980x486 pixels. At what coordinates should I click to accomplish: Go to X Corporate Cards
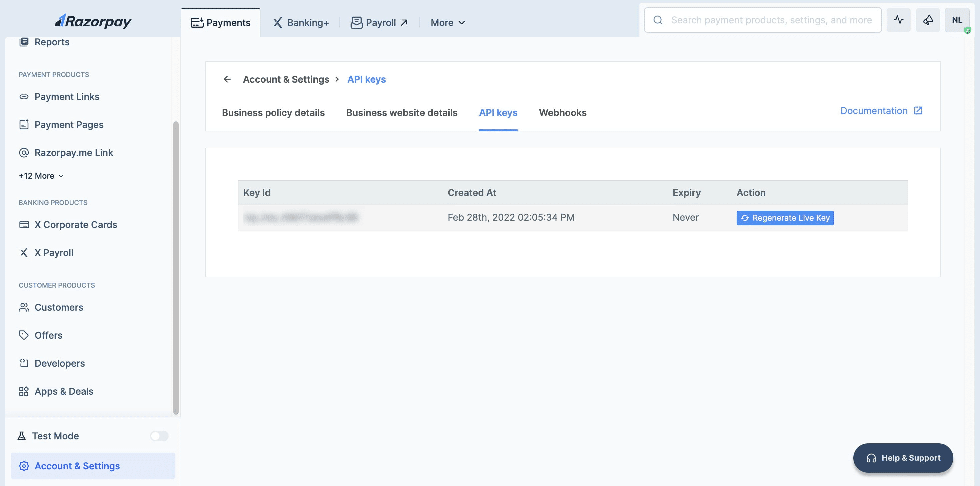[x=75, y=225]
